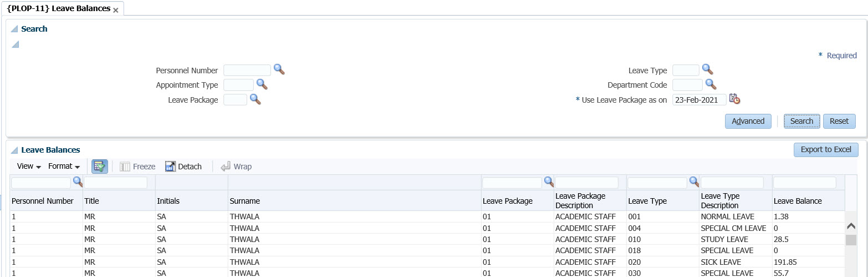
Task: Close the Leave Balances tab
Action: (x=115, y=11)
